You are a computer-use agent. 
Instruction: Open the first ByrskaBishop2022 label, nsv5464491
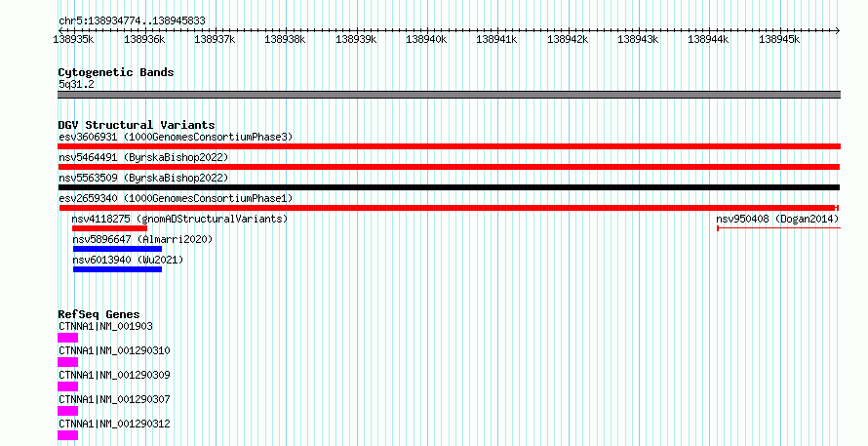(143, 157)
